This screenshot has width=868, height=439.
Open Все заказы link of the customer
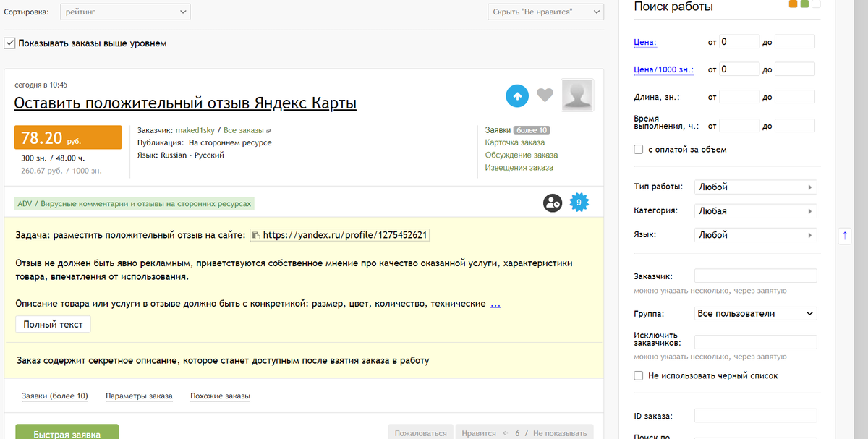coord(244,131)
